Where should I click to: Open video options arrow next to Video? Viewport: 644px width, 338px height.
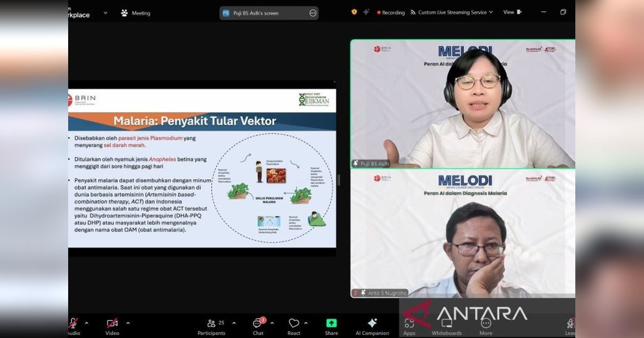tap(128, 323)
